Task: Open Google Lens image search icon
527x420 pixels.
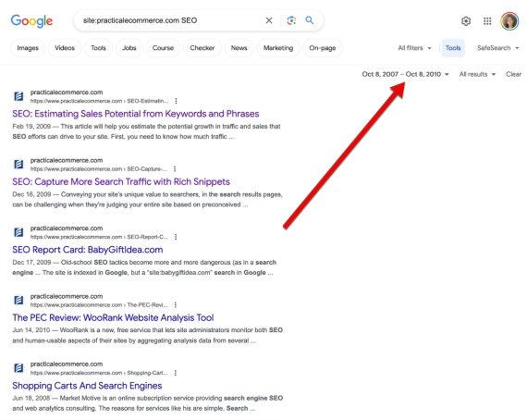Action: (291, 20)
